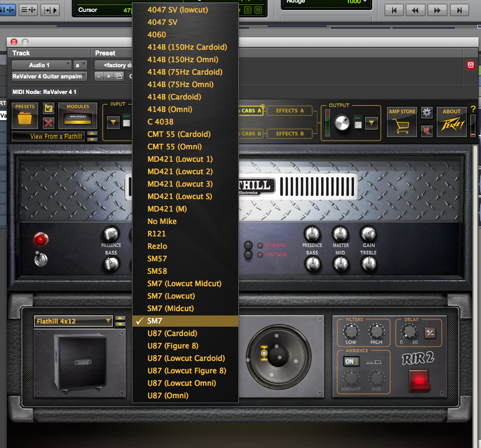Click the delay phase invert +/- button

click(x=430, y=333)
